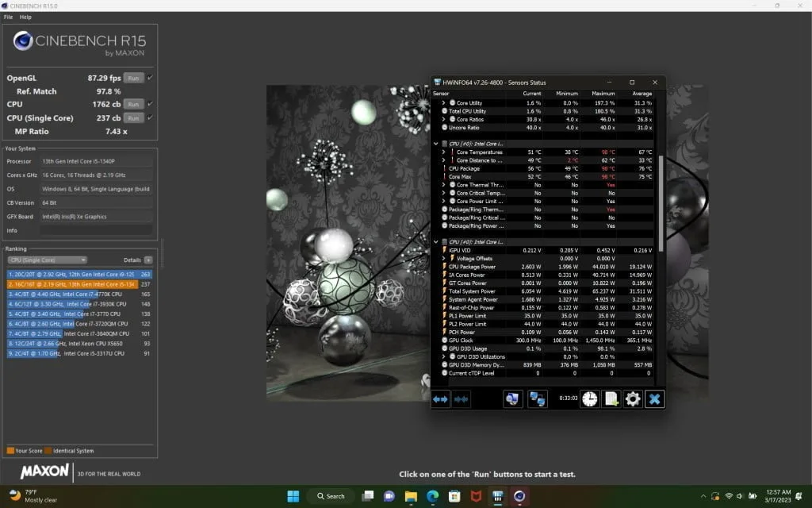This screenshot has width=812, height=508.
Task: Open HWiNFO sensor settings gear icon
Action: point(632,398)
